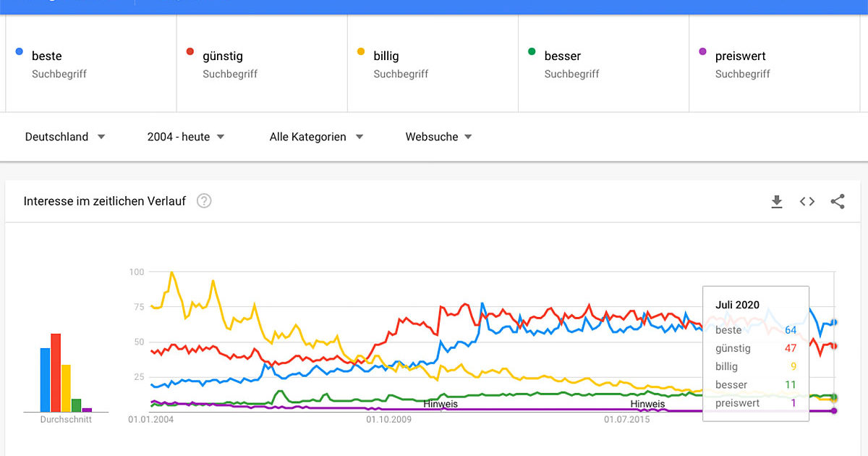Open help for "Interesse im zeitlichen Verlauf"

pos(203,201)
